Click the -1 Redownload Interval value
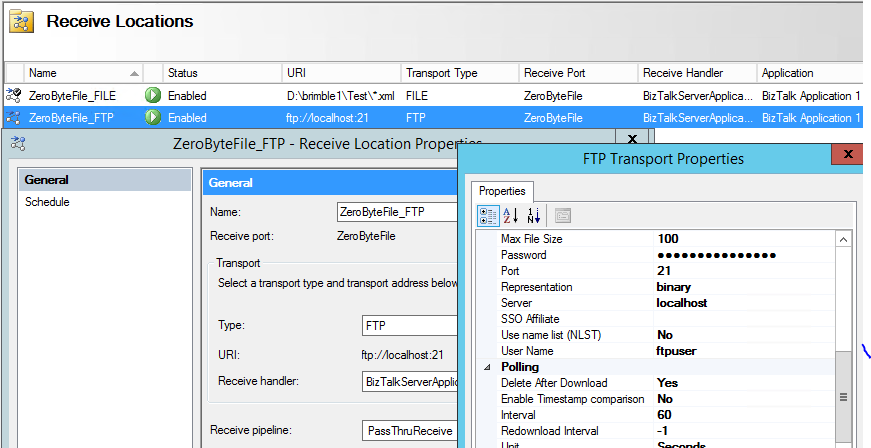This screenshot has width=871, height=448. tap(663, 431)
